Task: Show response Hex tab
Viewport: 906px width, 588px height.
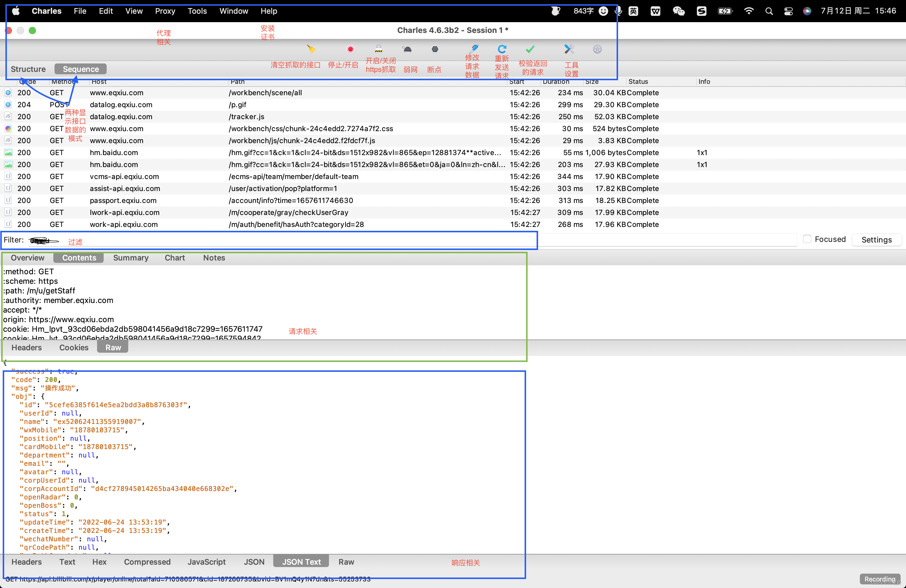Action: click(x=99, y=562)
